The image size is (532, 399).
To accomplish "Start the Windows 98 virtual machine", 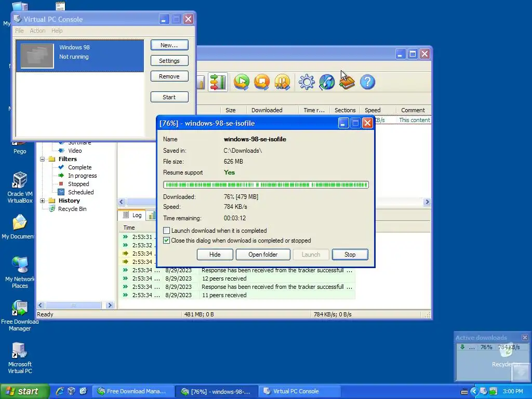I will pyautogui.click(x=169, y=97).
